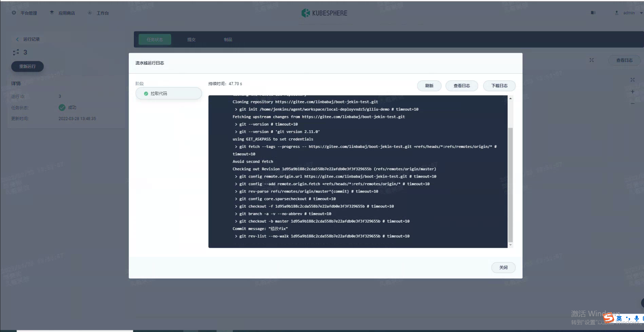Screen dimensions: 644x332
Task: Open the 应用商店 app store icon
Action: pos(51,12)
